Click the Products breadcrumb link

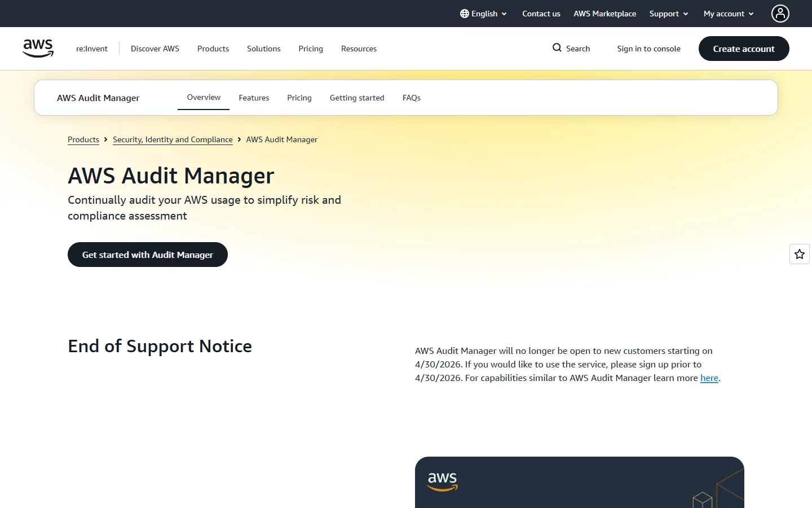83,139
